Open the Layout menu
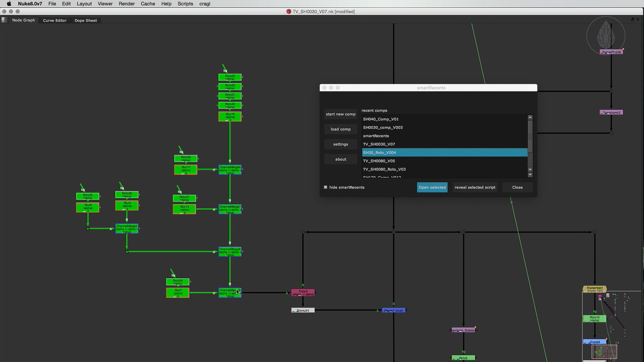Viewport: 644px width, 362px height. click(84, 4)
